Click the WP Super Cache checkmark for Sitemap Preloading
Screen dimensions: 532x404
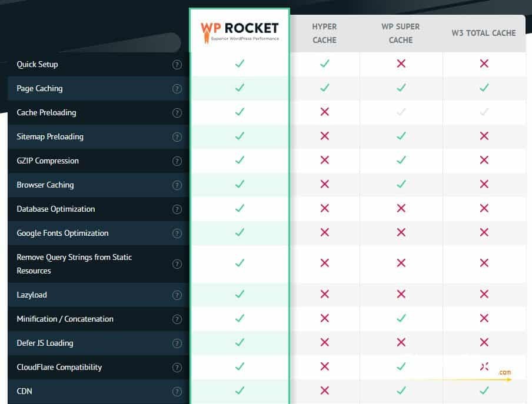point(401,136)
